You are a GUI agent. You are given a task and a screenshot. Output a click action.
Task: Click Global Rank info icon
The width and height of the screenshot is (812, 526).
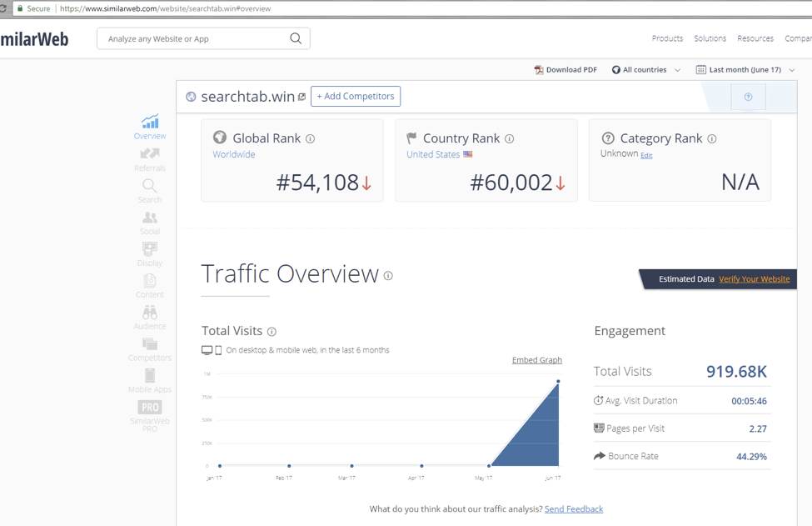[310, 139]
